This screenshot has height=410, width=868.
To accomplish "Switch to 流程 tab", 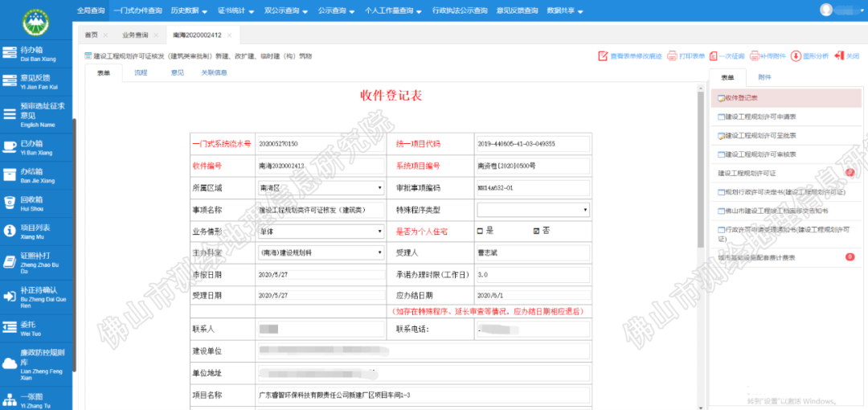I will point(140,72).
